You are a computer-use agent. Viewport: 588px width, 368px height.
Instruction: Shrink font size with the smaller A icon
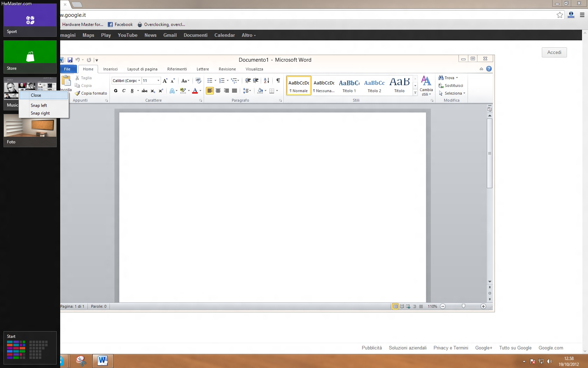[x=173, y=81]
